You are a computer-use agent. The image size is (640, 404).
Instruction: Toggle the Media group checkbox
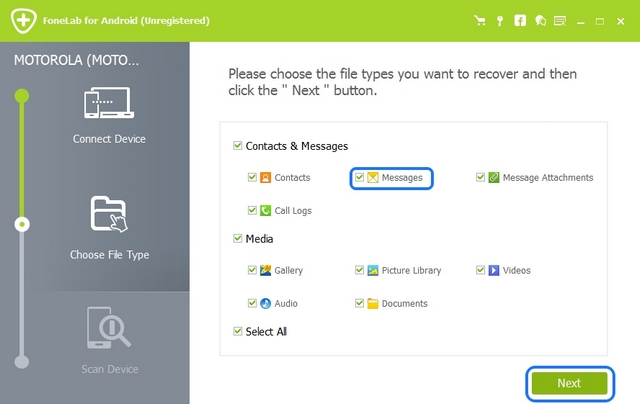(238, 238)
